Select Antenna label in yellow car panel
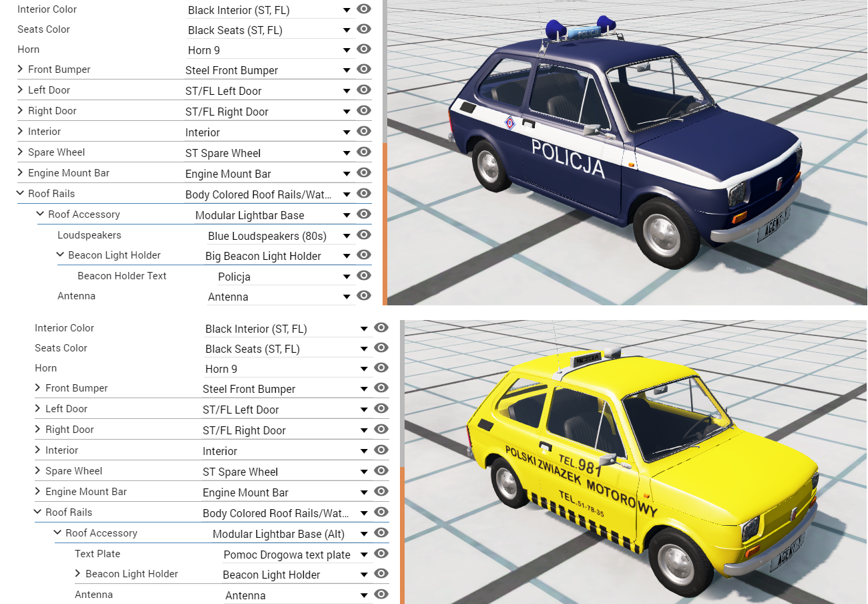 point(93,595)
